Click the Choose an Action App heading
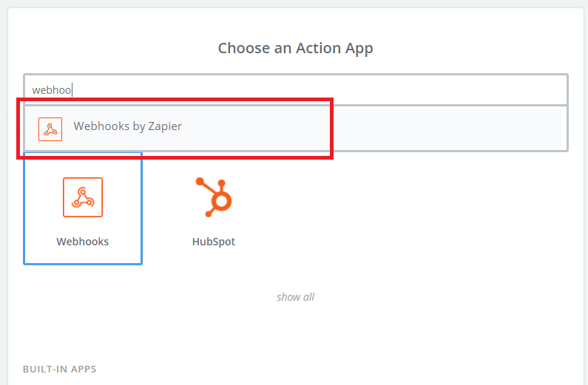 pos(296,48)
